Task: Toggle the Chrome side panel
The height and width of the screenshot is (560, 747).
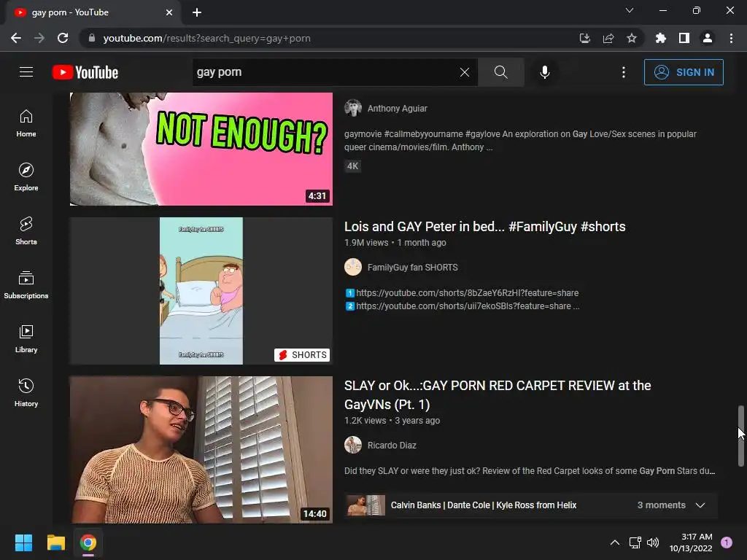Action: pyautogui.click(x=684, y=38)
